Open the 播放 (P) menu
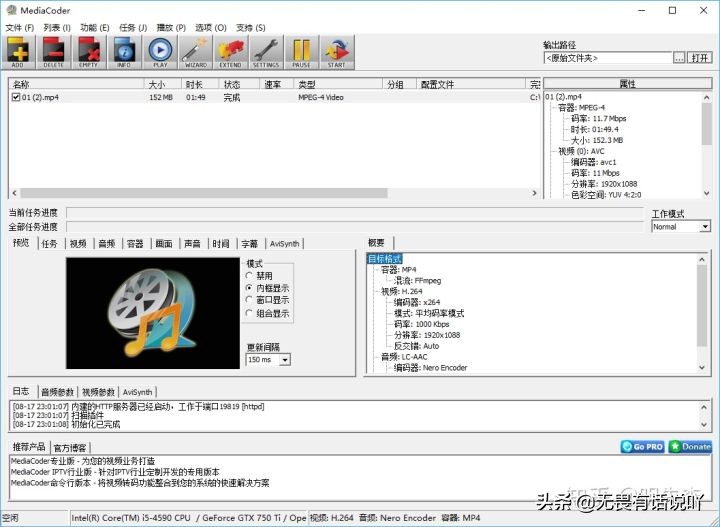 click(x=171, y=28)
